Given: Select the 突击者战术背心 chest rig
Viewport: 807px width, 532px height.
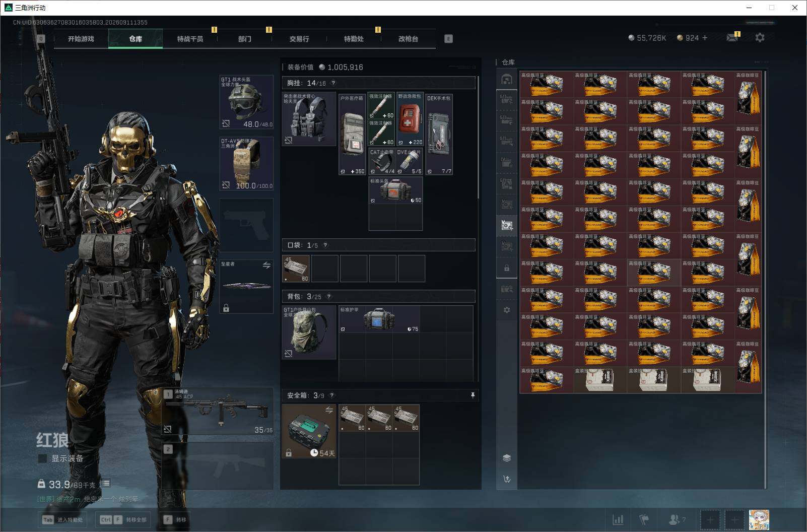Looking at the screenshot, I should coord(309,119).
